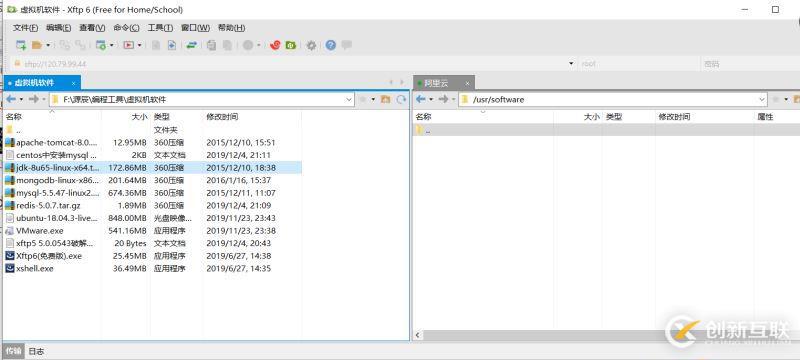This screenshot has width=800, height=360.
Task: Open the 帮助(H) menu
Action: pyautogui.click(x=231, y=28)
